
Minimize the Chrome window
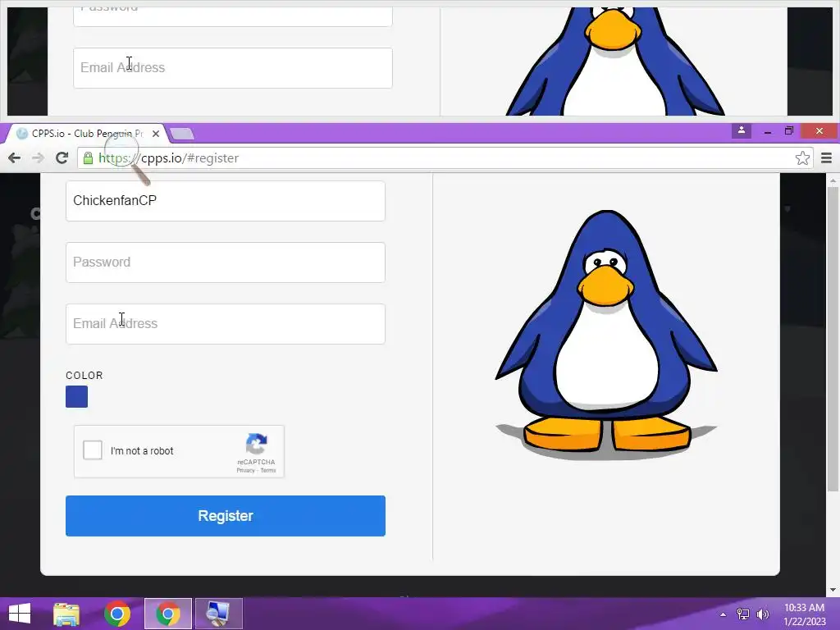tap(768, 131)
